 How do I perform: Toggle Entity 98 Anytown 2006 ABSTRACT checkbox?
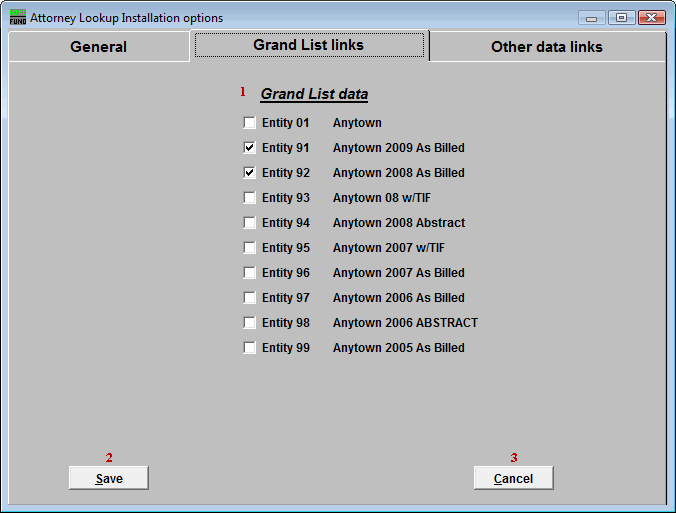point(249,323)
